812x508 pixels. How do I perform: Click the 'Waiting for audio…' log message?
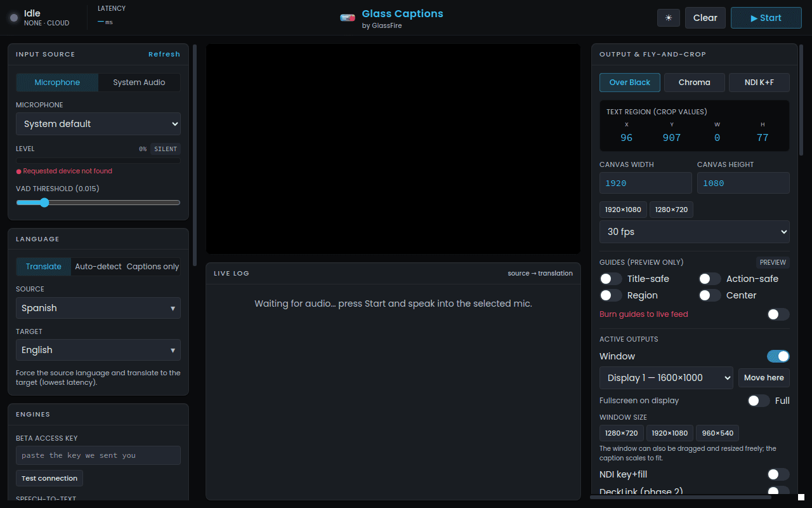click(393, 304)
